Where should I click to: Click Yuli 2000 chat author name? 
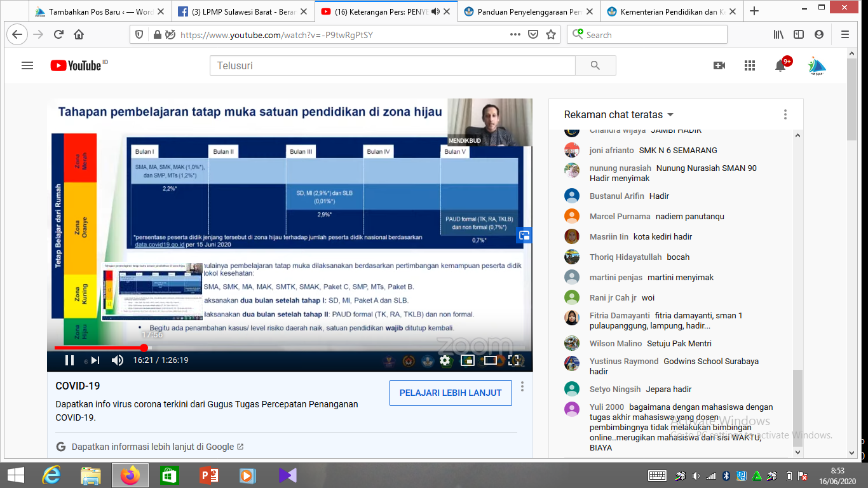click(x=606, y=407)
